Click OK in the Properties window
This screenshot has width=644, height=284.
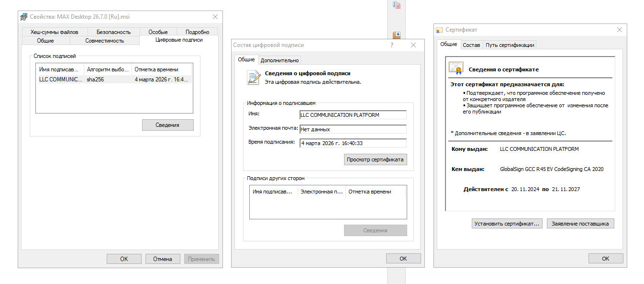pos(124,259)
